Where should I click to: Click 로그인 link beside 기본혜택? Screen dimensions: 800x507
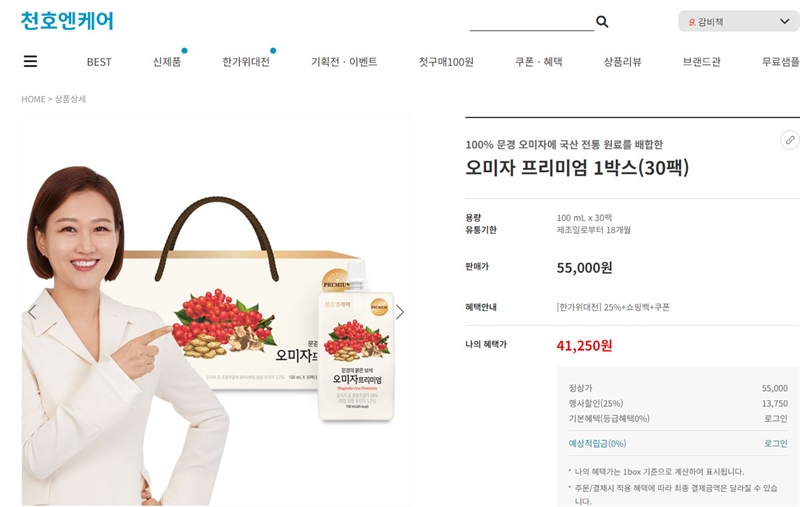click(x=776, y=418)
